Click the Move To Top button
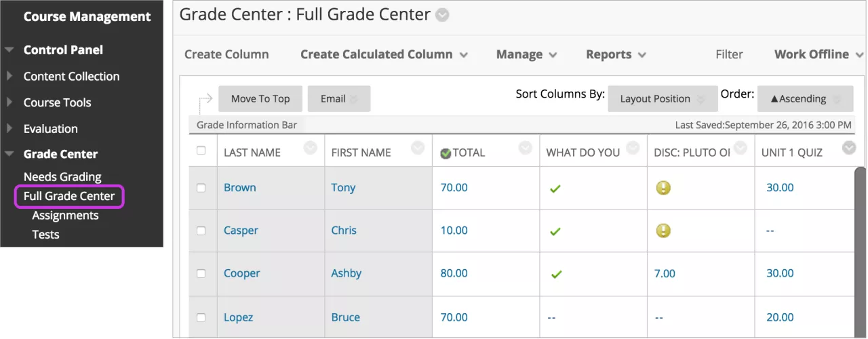This screenshot has height=339, width=868. [260, 99]
